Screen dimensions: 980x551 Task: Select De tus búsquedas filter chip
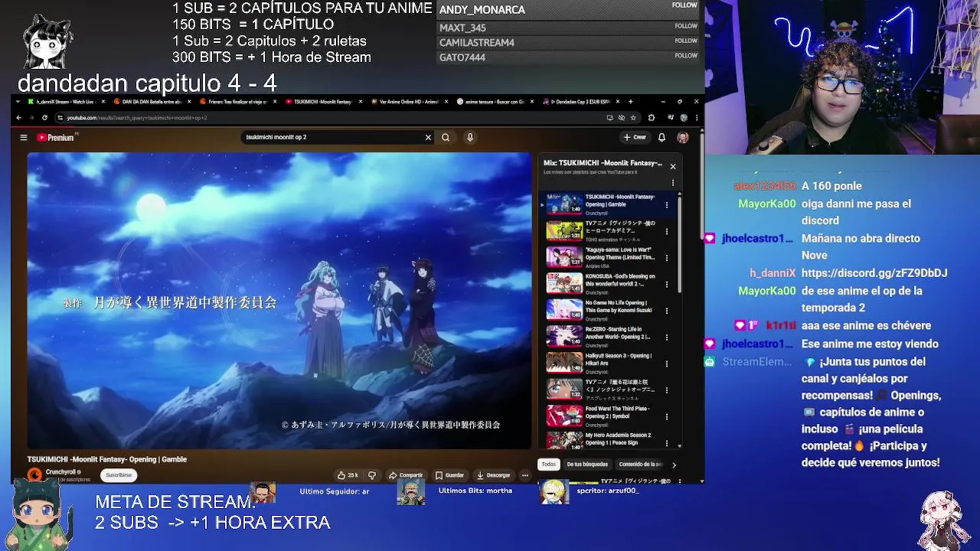coord(587,465)
